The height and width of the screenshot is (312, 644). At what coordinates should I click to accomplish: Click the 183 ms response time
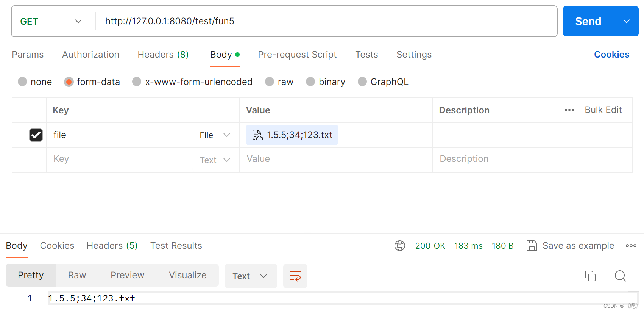tap(468, 246)
